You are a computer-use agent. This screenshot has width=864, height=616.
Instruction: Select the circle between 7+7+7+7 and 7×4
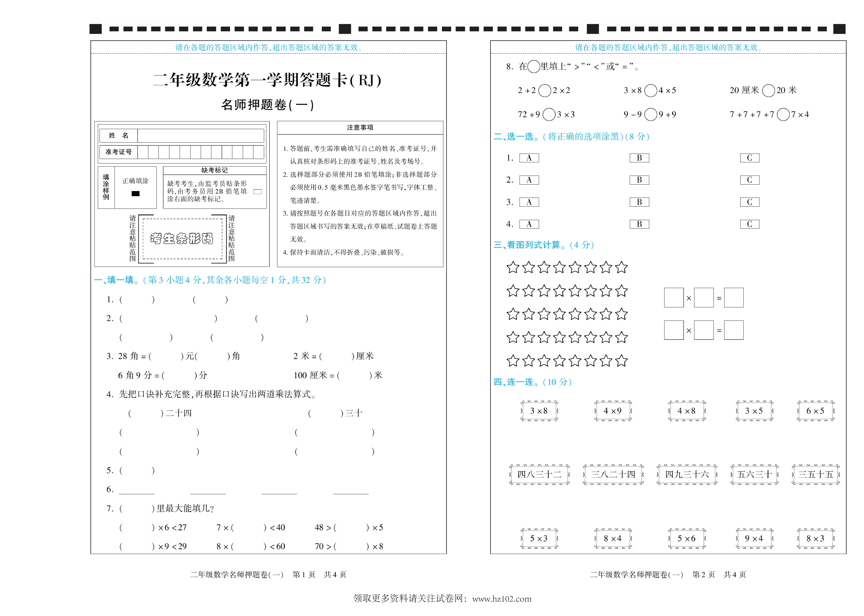[783, 115]
